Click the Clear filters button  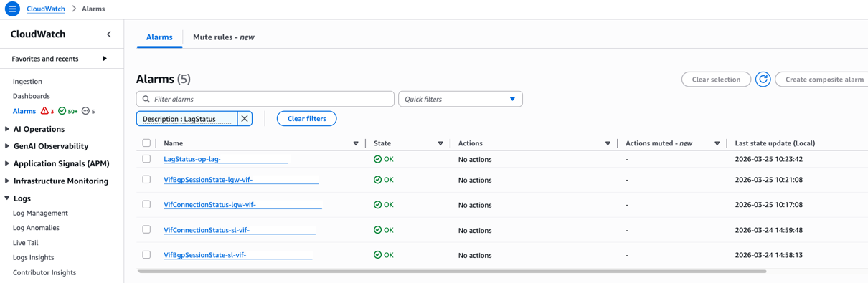[x=306, y=119]
